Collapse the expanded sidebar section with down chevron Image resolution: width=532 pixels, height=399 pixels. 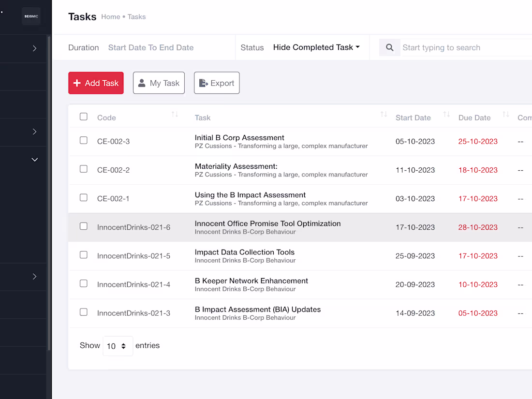pyautogui.click(x=34, y=159)
